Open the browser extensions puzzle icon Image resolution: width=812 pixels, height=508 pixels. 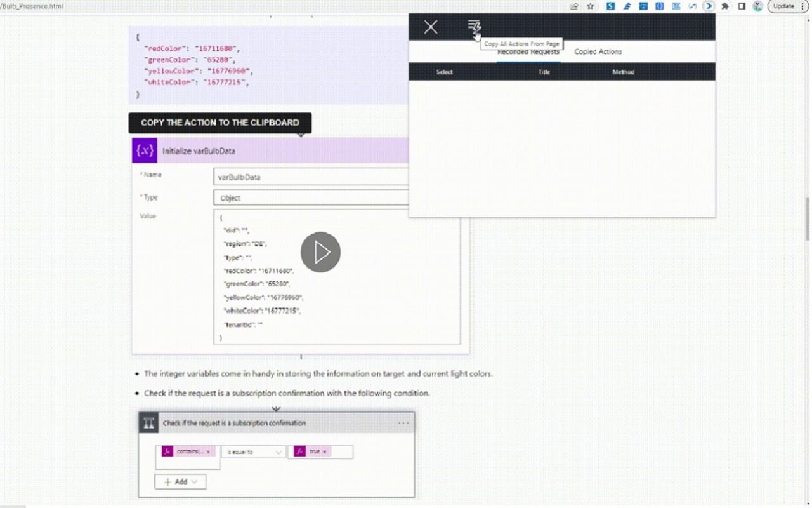coord(725,6)
